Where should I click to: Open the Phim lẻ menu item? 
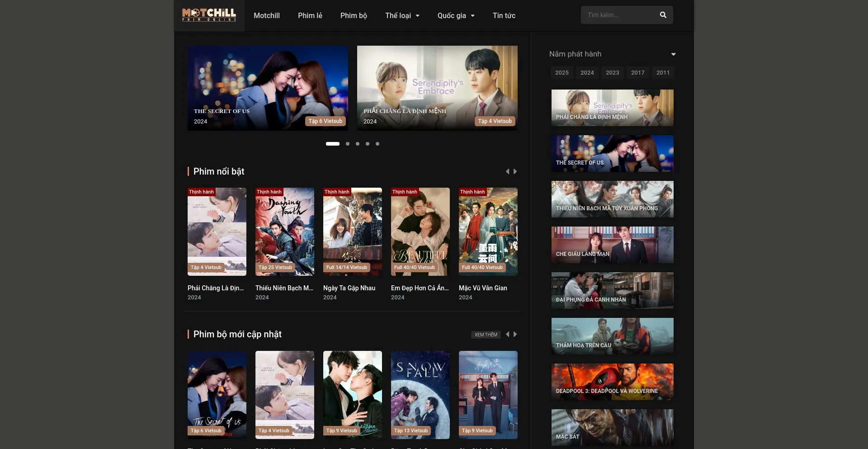[310, 15]
